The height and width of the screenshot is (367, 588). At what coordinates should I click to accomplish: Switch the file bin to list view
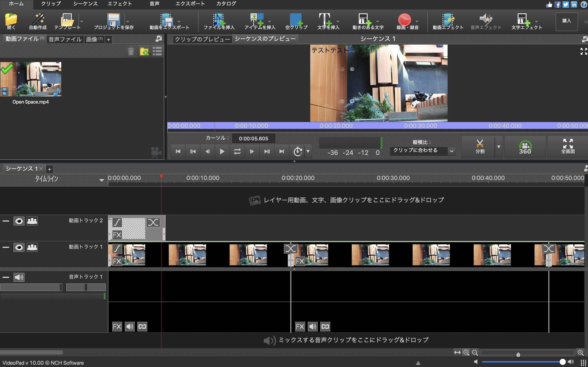(157, 51)
